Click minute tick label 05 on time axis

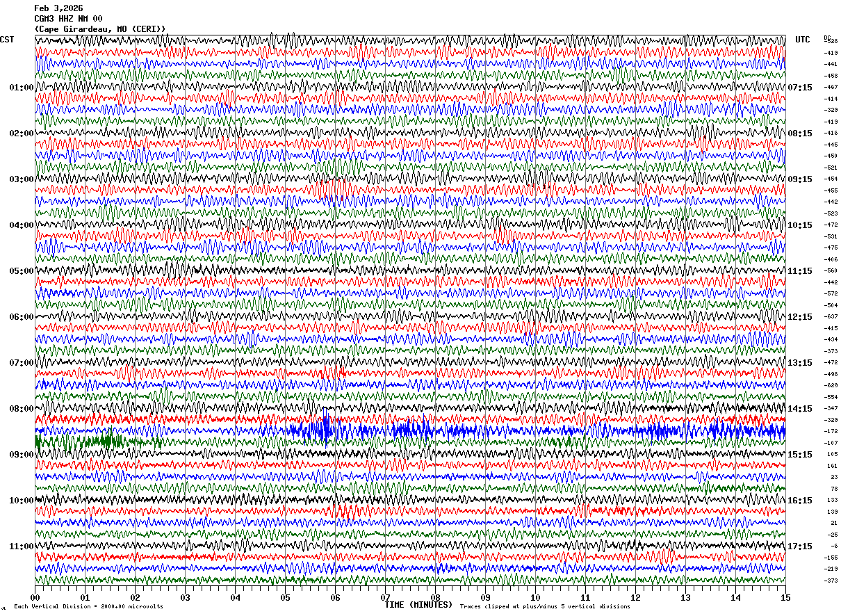pyautogui.click(x=285, y=597)
